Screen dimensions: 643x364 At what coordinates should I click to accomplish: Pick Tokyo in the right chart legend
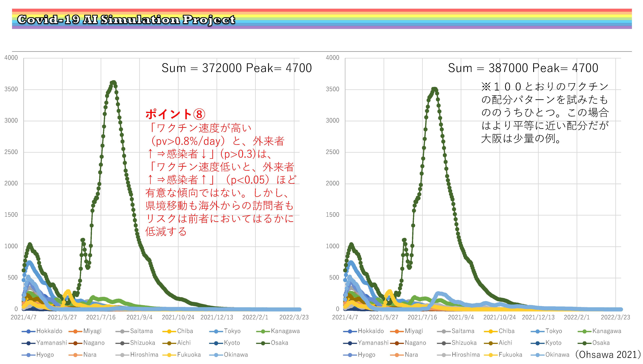546,331
